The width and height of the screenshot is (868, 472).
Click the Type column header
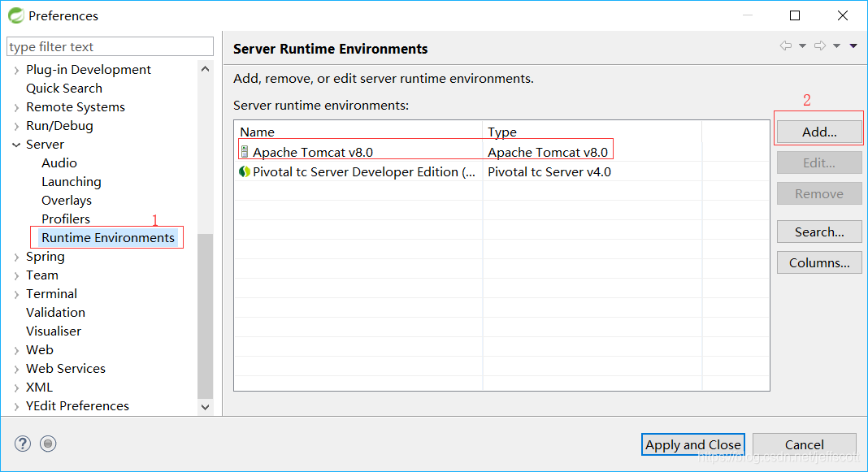[592, 132]
